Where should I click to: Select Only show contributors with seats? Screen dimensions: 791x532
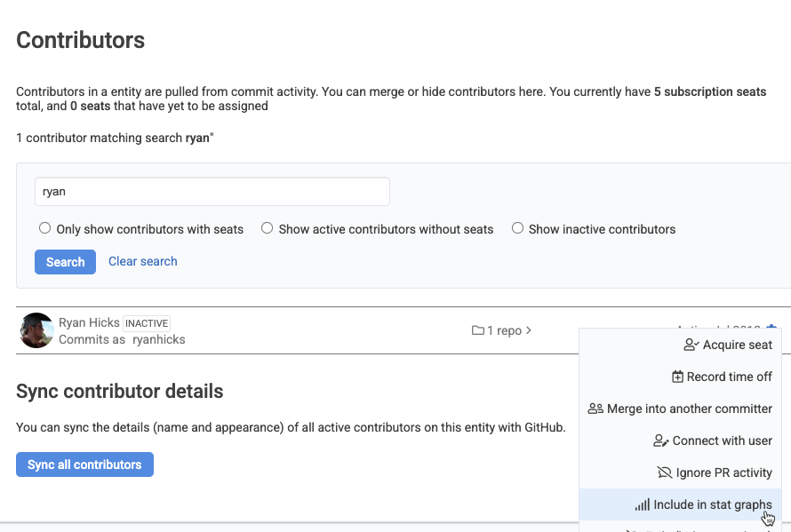pos(44,228)
